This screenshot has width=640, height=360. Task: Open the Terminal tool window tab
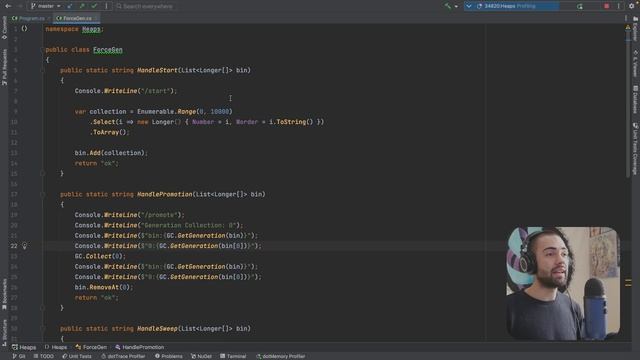233,356
